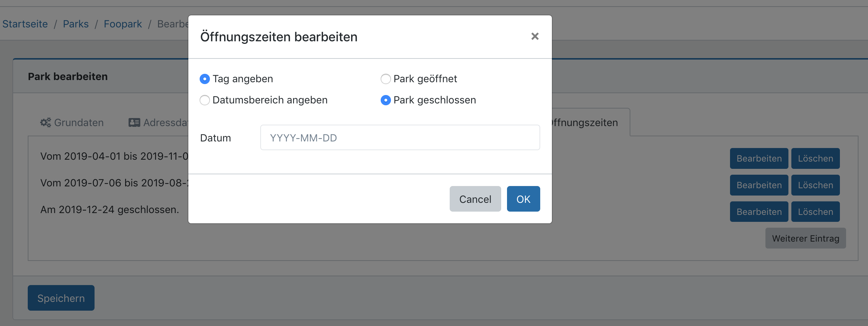Screen dimensions: 868x326
Task: Click into the Datum input field
Action: 400,138
